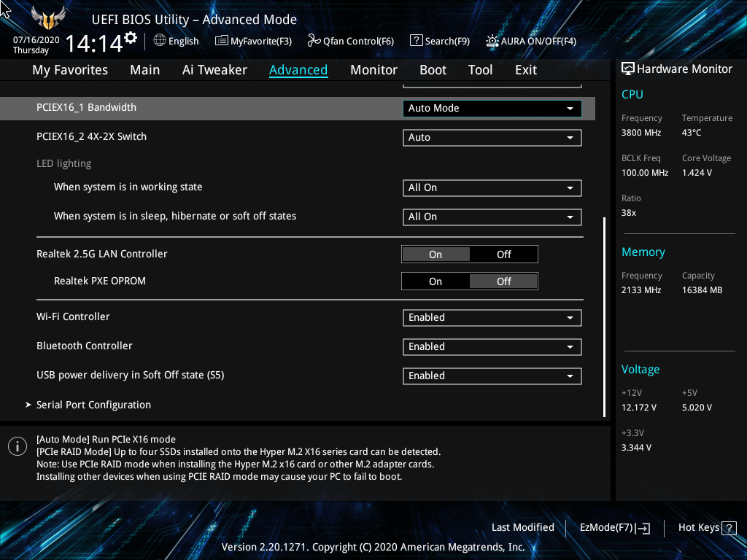Click the 07/16/2020 date text
The image size is (747, 560).
[x=36, y=40]
